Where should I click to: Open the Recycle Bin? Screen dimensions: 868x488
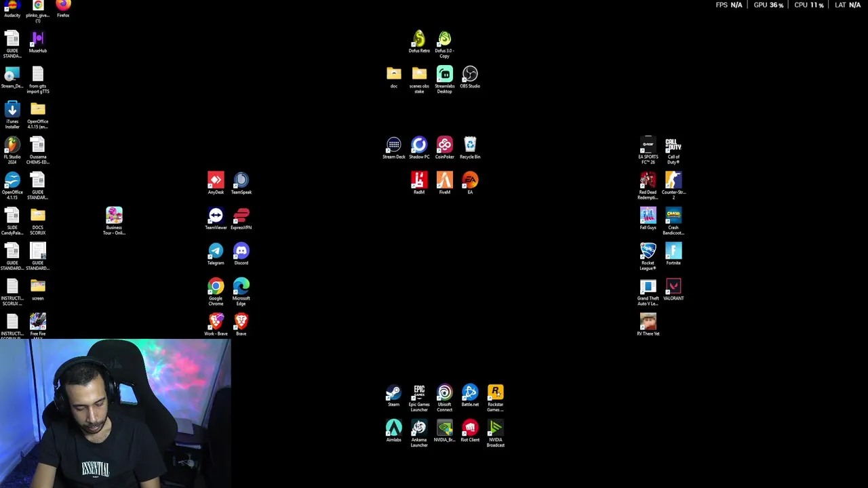tap(470, 148)
